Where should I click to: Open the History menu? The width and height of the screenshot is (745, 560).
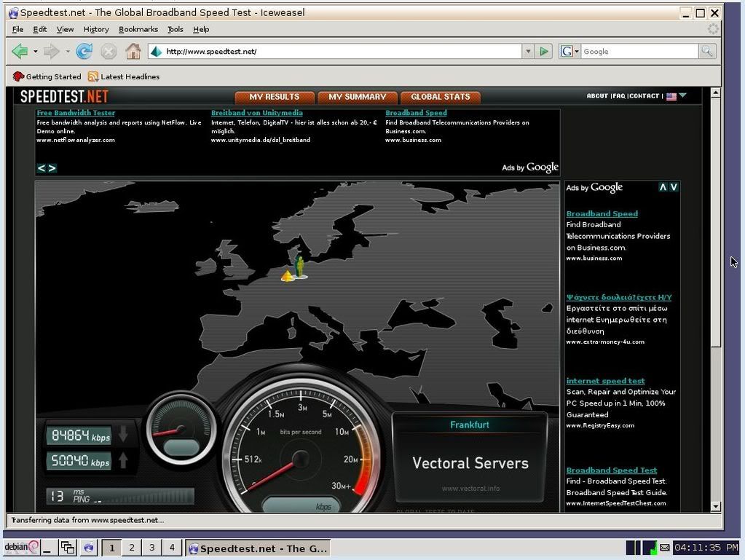click(x=96, y=29)
